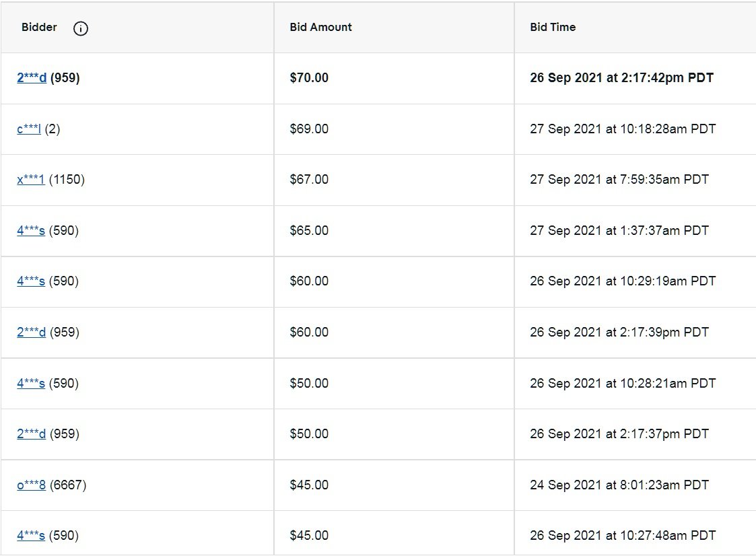Open bidder 2***d link on $70.00 row

pyautogui.click(x=32, y=77)
